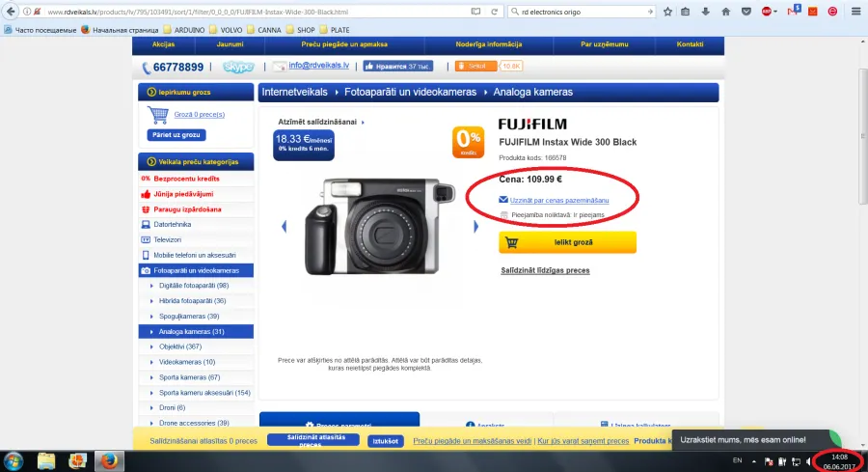Click the Iztukšot button
The width and height of the screenshot is (868, 472).
(385, 441)
